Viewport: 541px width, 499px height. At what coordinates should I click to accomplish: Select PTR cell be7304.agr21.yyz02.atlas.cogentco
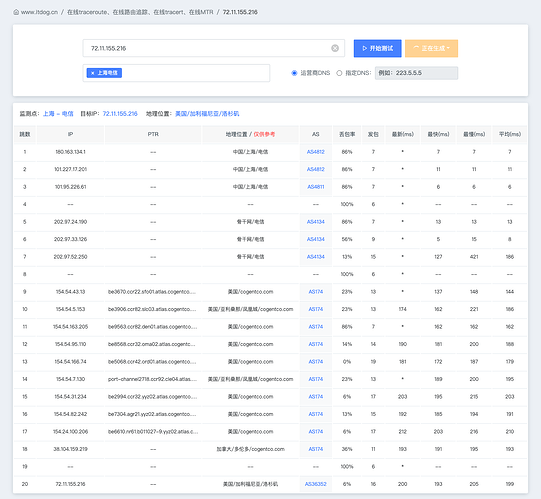coord(152,414)
